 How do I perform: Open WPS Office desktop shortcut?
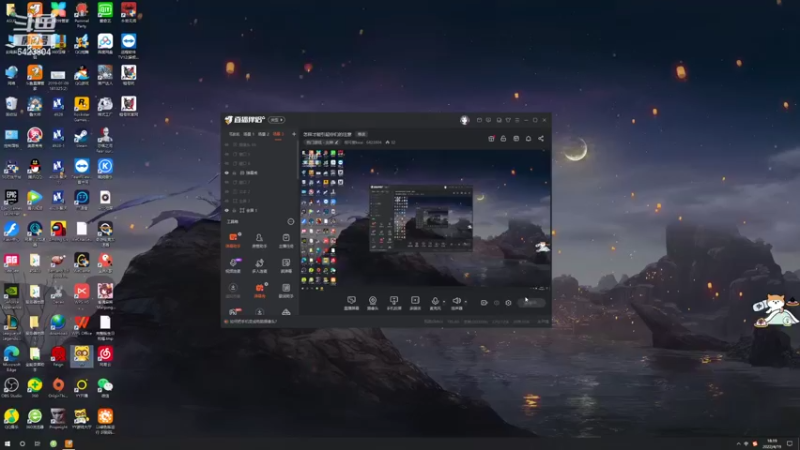(x=82, y=325)
